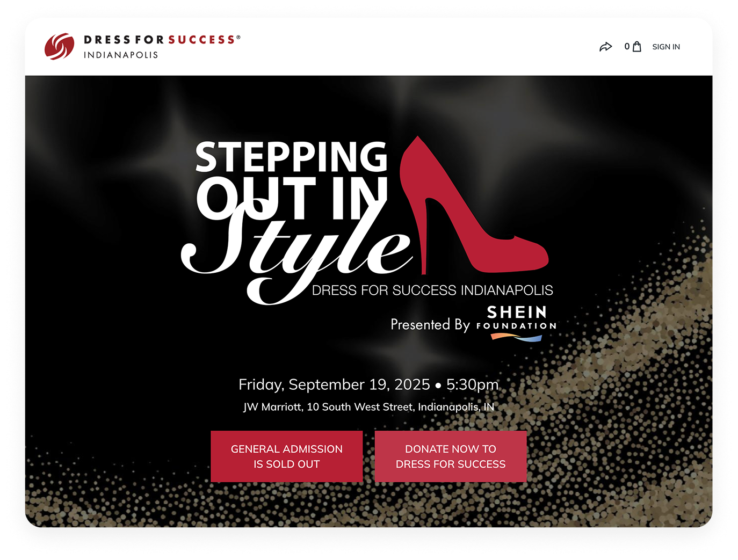Click the SHEIN Foundation colored swoosh

click(x=516, y=337)
